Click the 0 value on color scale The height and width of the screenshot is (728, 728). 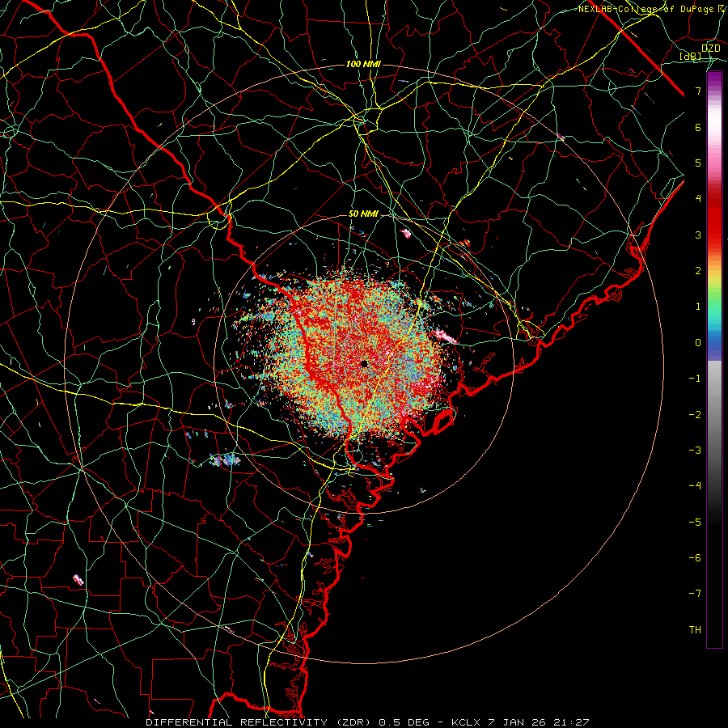click(698, 343)
